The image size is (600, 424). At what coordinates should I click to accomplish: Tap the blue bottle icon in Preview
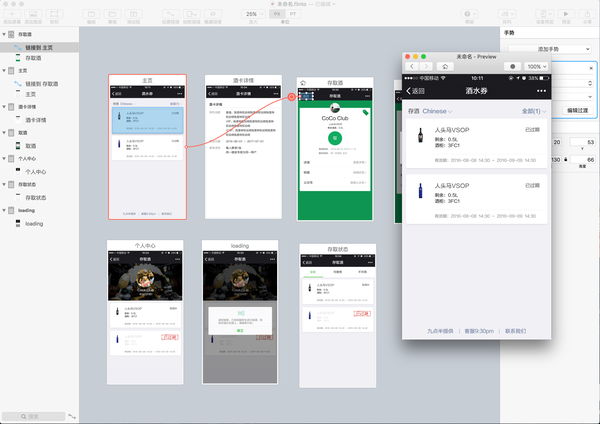pos(420,191)
